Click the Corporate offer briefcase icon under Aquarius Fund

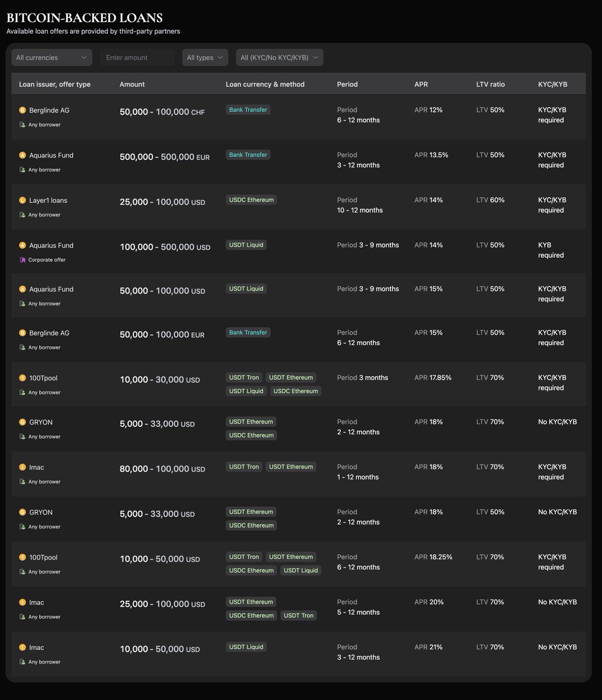[22, 260]
